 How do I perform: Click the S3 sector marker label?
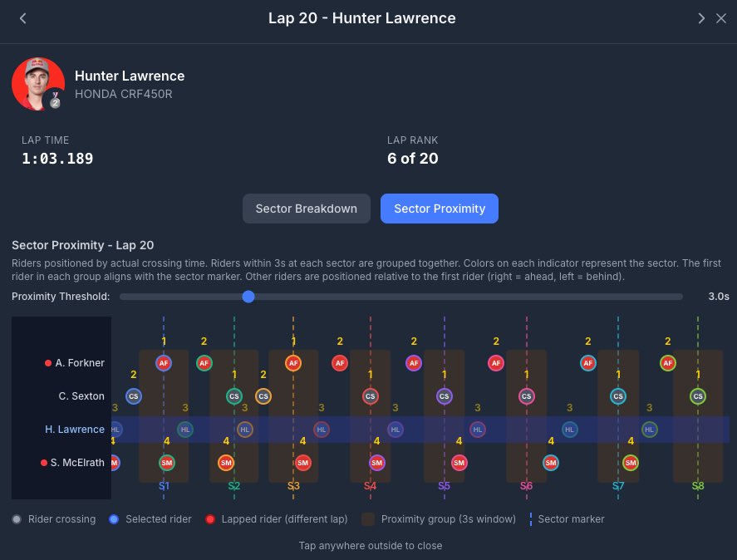click(293, 486)
